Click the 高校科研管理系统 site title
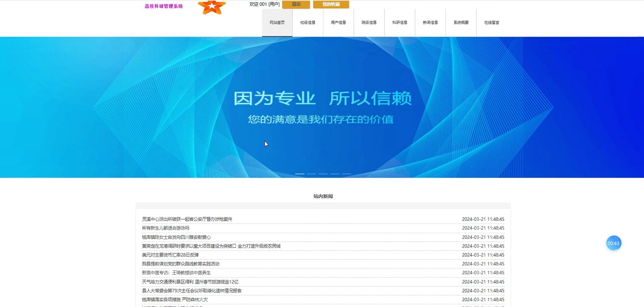The height and width of the screenshot is (307, 644). coord(163,6)
